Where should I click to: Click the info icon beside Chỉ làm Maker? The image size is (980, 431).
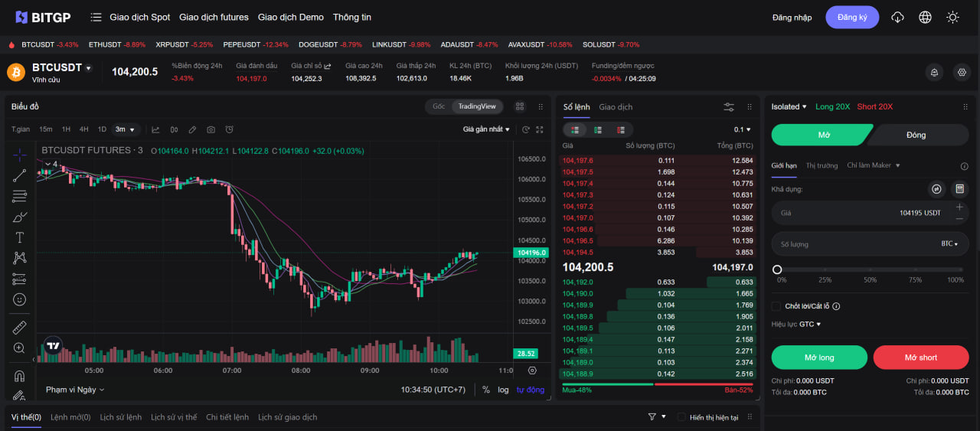click(x=964, y=166)
